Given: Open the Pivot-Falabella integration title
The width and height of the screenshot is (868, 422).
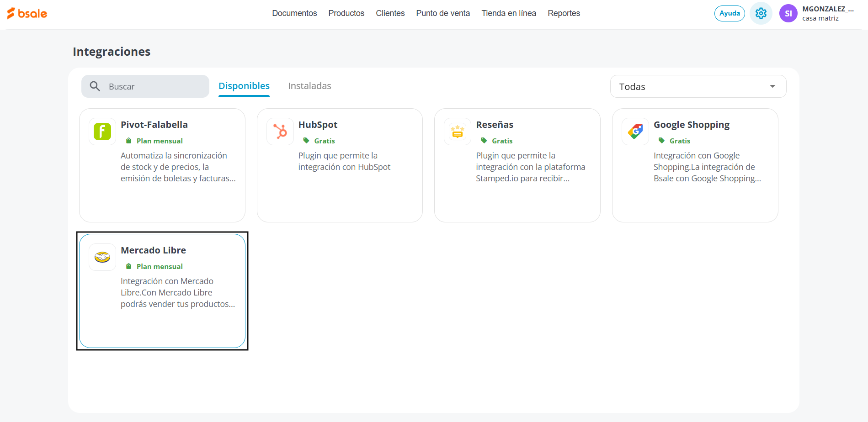Looking at the screenshot, I should tap(154, 125).
